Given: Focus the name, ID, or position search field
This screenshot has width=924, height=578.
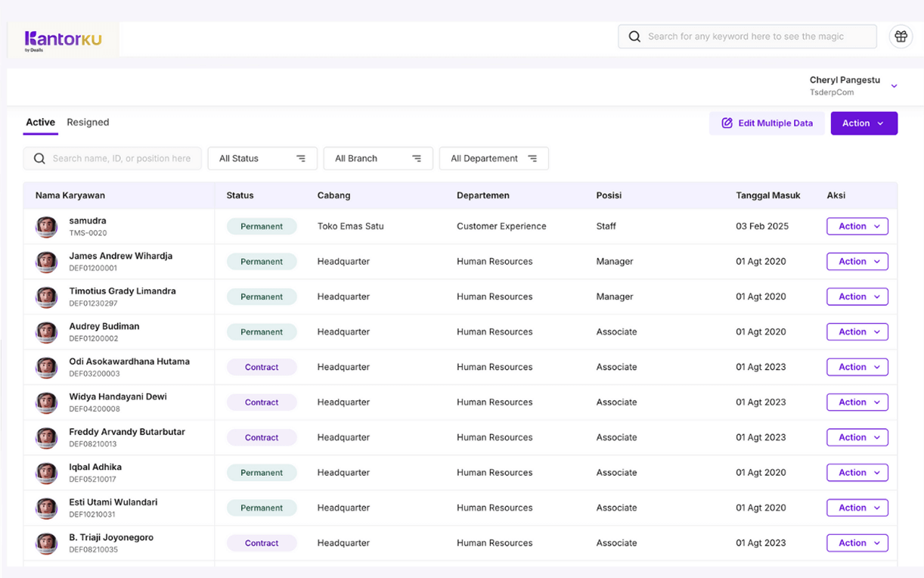Looking at the screenshot, I should click(x=121, y=159).
